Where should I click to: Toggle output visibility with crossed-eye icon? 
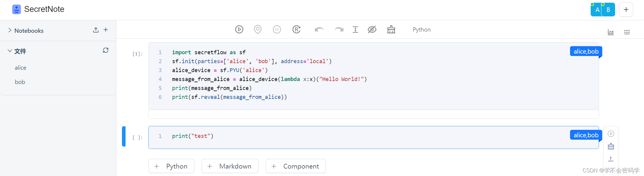(x=372, y=29)
